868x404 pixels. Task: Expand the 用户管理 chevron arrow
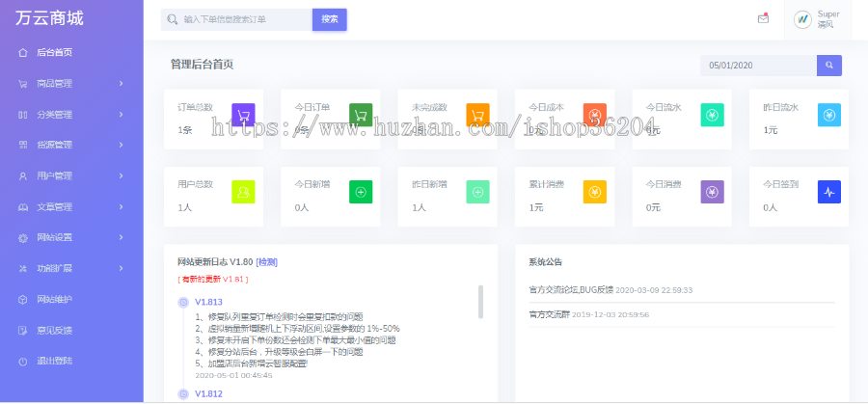click(x=121, y=176)
